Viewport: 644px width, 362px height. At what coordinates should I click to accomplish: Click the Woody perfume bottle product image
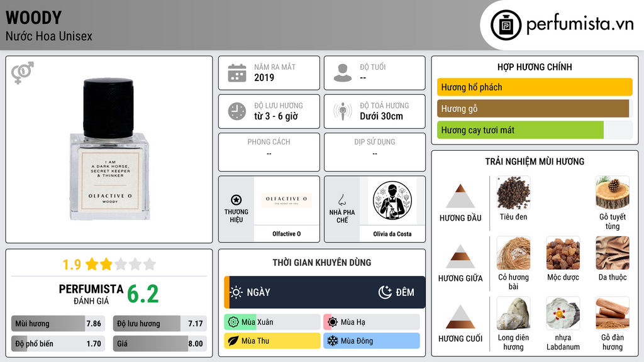point(109,150)
